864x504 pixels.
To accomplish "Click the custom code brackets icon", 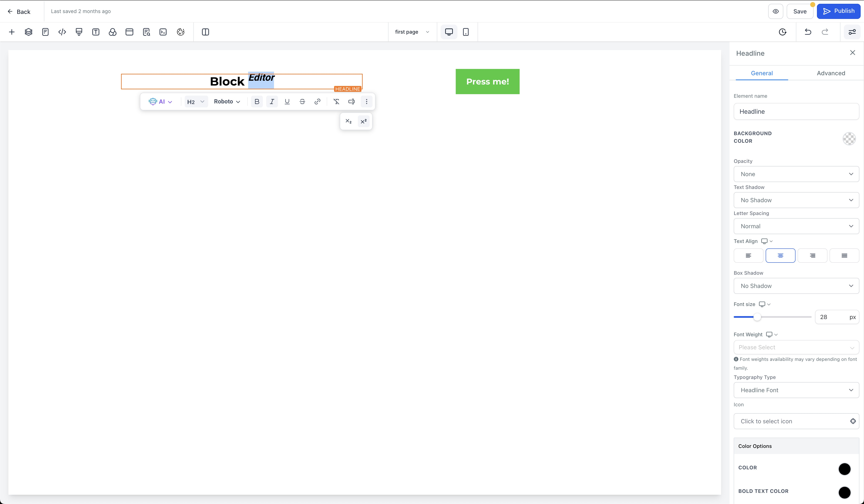I will (x=62, y=32).
